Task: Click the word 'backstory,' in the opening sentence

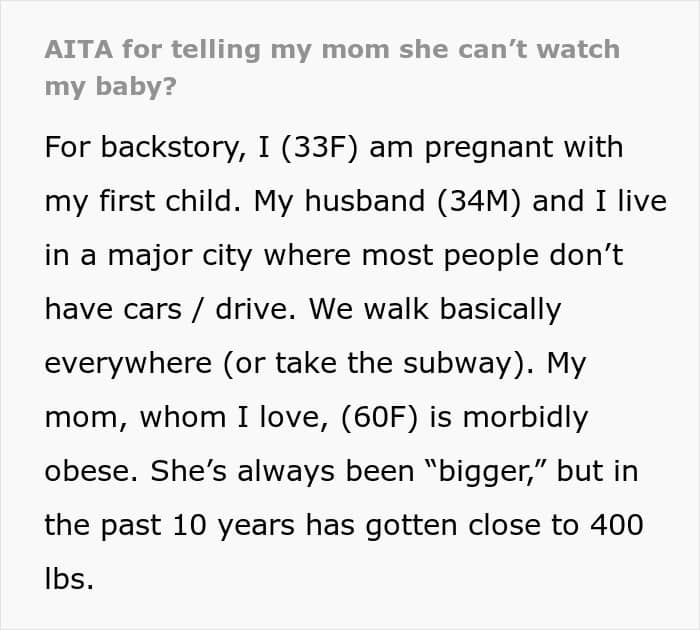Action: (x=174, y=147)
